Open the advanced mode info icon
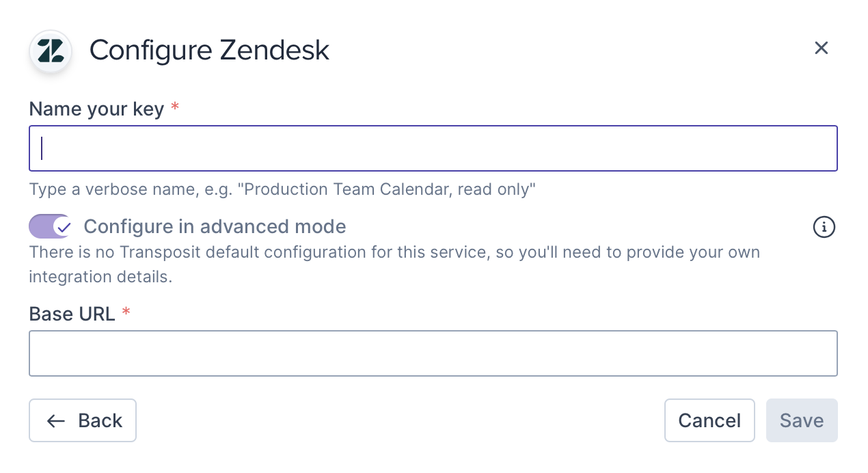 [x=824, y=227]
